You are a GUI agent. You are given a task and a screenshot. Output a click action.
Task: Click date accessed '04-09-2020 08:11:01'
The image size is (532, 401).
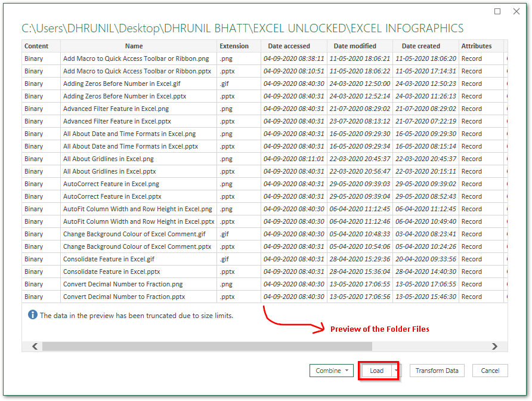click(x=294, y=159)
